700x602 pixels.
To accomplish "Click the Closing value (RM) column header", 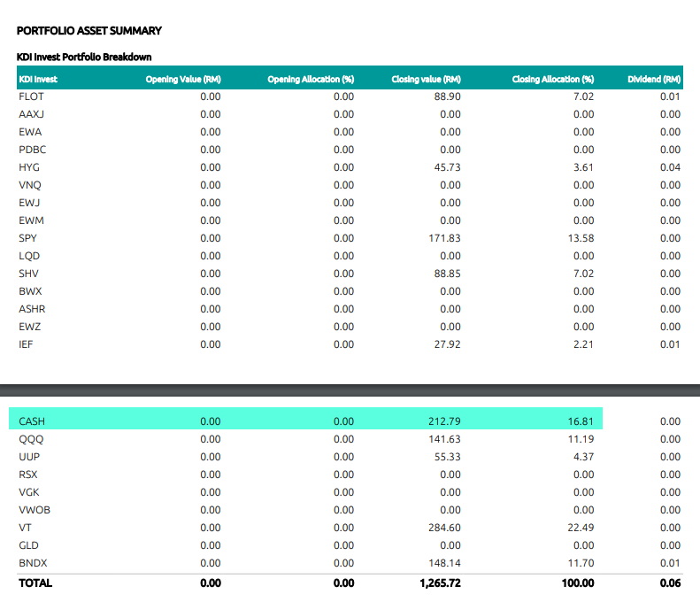I will pyautogui.click(x=426, y=79).
